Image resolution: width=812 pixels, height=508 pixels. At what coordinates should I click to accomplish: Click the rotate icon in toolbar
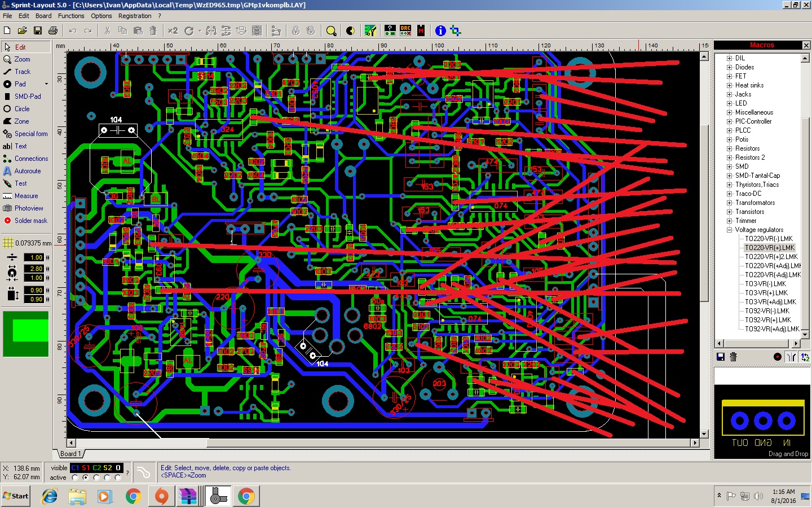189,30
